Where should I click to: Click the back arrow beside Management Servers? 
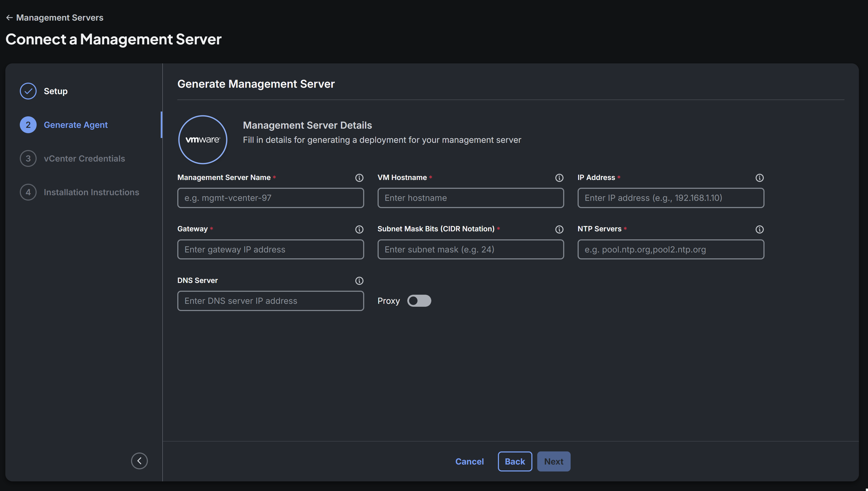9,18
